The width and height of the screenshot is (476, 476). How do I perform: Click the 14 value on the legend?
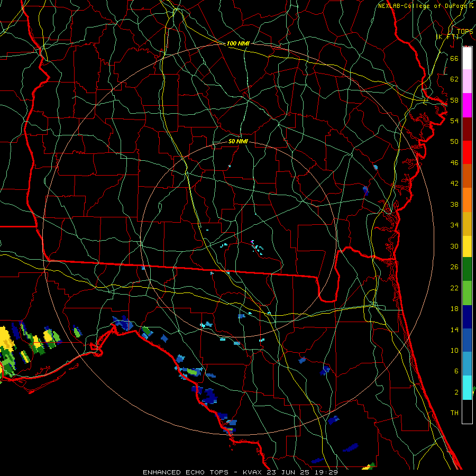tap(454, 329)
